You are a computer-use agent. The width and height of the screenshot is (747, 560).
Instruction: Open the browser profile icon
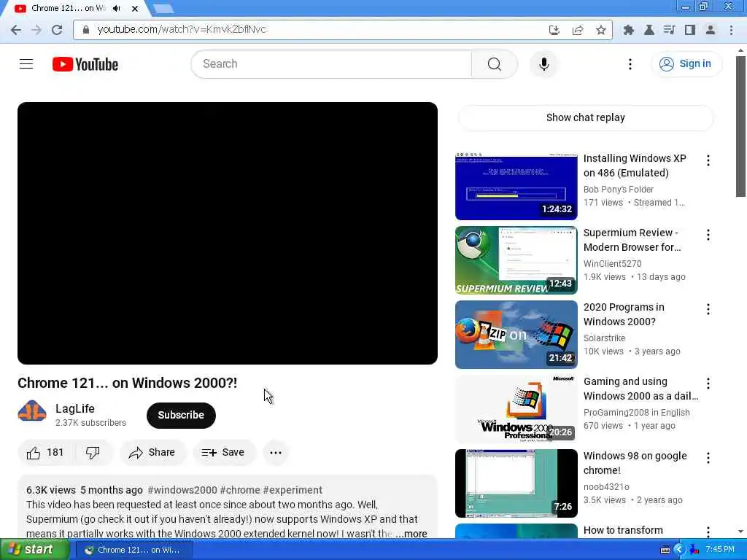[x=710, y=30]
